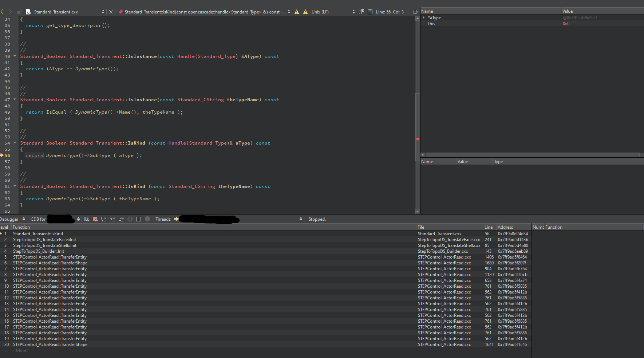Collapse the IsKind function at line 54
The image size is (644, 358).
point(15,143)
